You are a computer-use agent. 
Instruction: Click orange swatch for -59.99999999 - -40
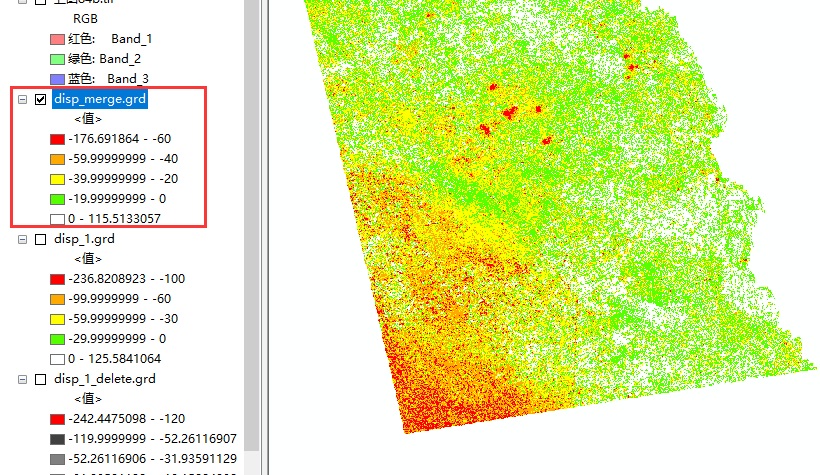click(58, 159)
